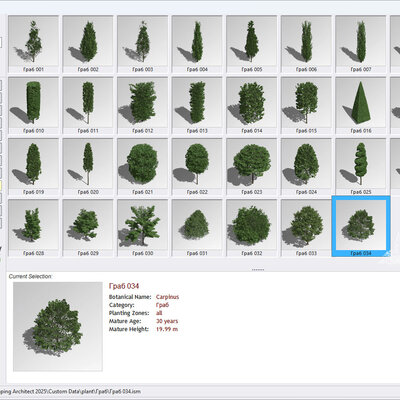The image size is (400, 400).
Task: Select the Граб 007 slim column tree
Action: (x=361, y=44)
